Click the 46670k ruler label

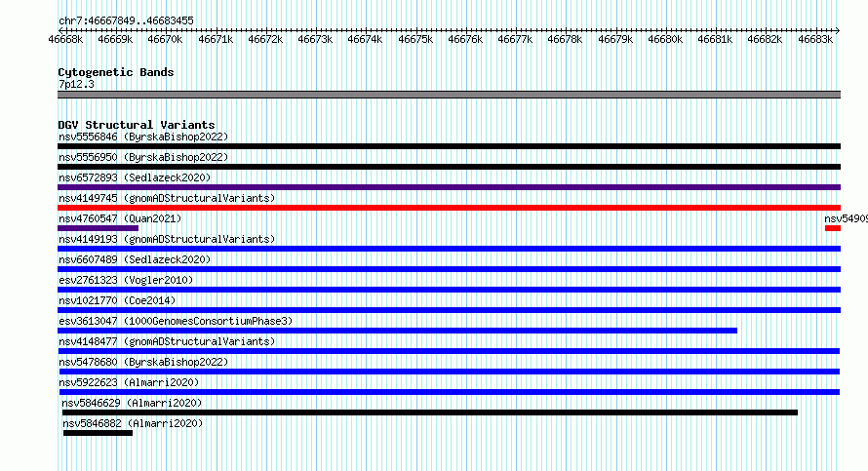coord(165,39)
